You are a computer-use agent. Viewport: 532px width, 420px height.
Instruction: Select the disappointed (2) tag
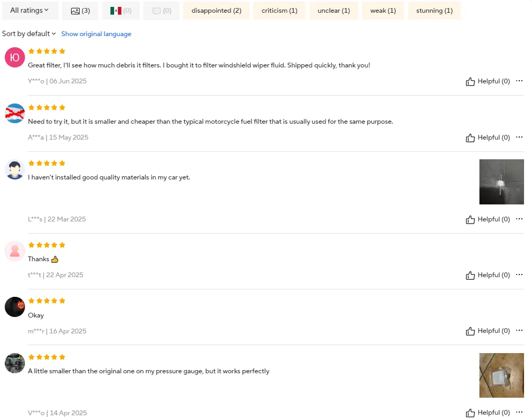[217, 11]
